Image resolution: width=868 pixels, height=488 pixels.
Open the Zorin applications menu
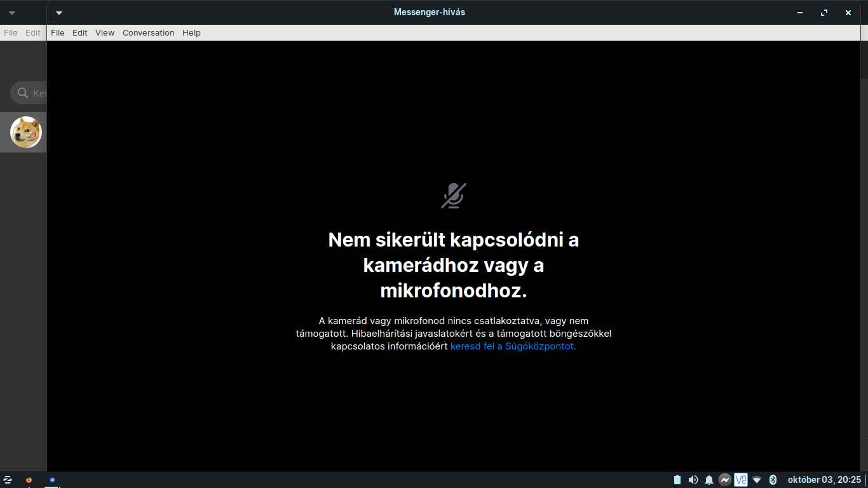9,481
